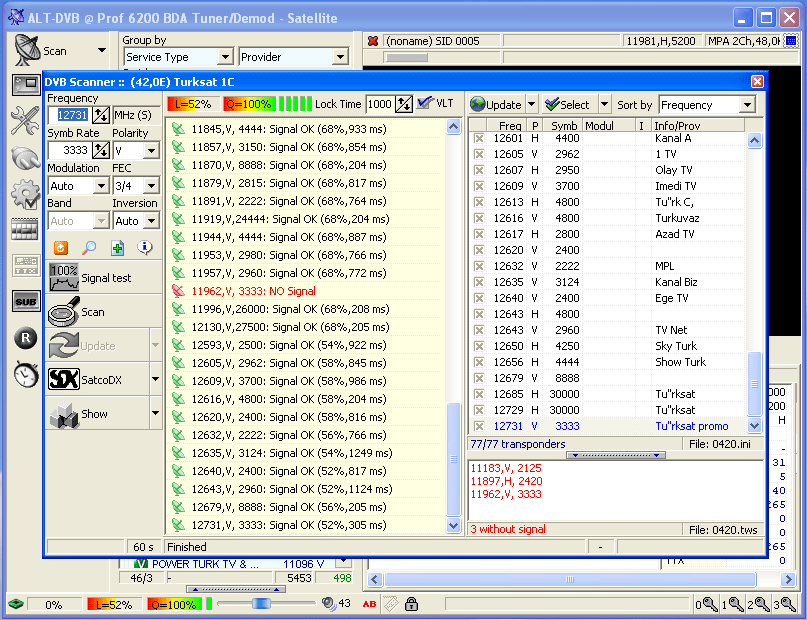Image resolution: width=807 pixels, height=620 pixels.
Task: Expand the SatcoDX dropdown arrow
Action: (155, 380)
